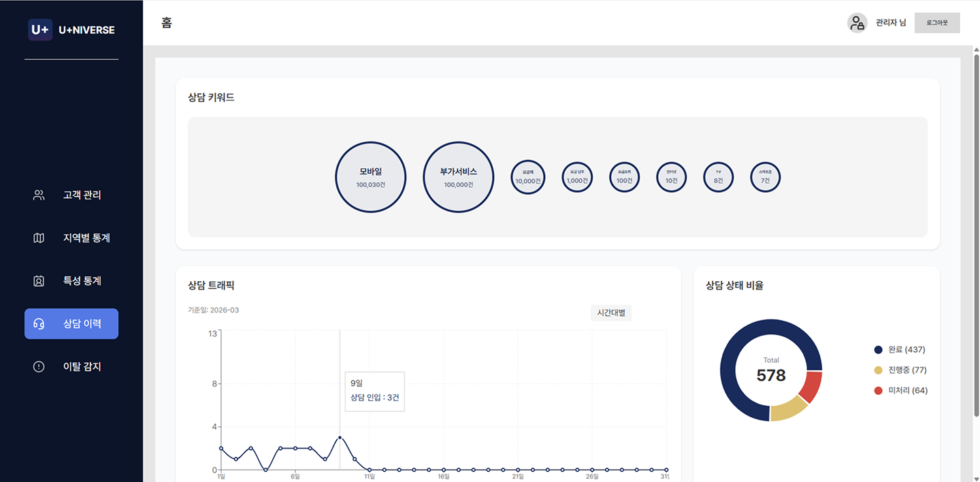
Task: Toggle the 시간대별 view button
Action: click(610, 312)
